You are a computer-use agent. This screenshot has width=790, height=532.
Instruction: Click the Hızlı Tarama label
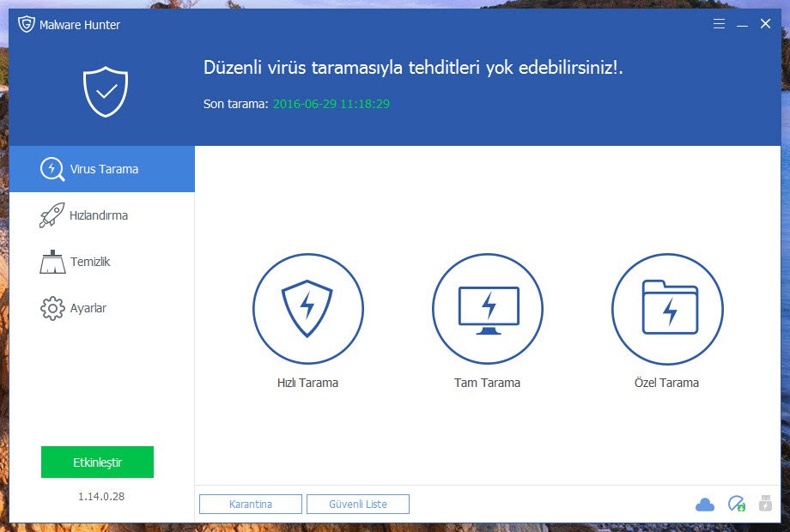307,383
